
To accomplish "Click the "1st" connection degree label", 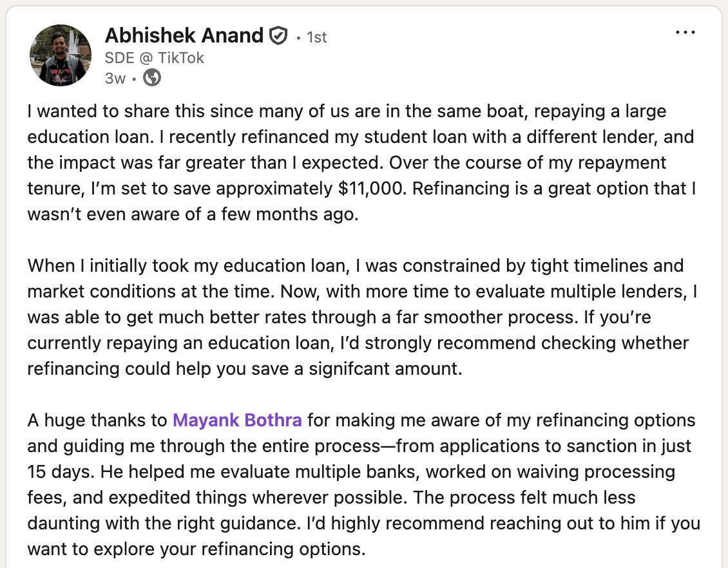I will 316,37.
